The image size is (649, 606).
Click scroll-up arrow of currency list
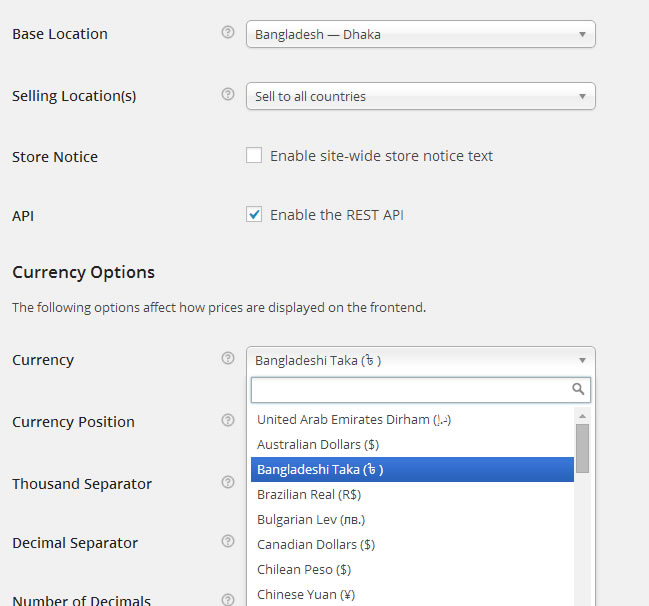click(x=582, y=416)
